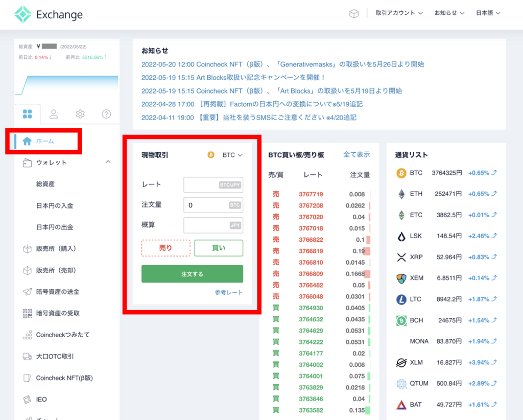Click sell order rate 3767719
The image size is (523, 420).
tap(311, 194)
